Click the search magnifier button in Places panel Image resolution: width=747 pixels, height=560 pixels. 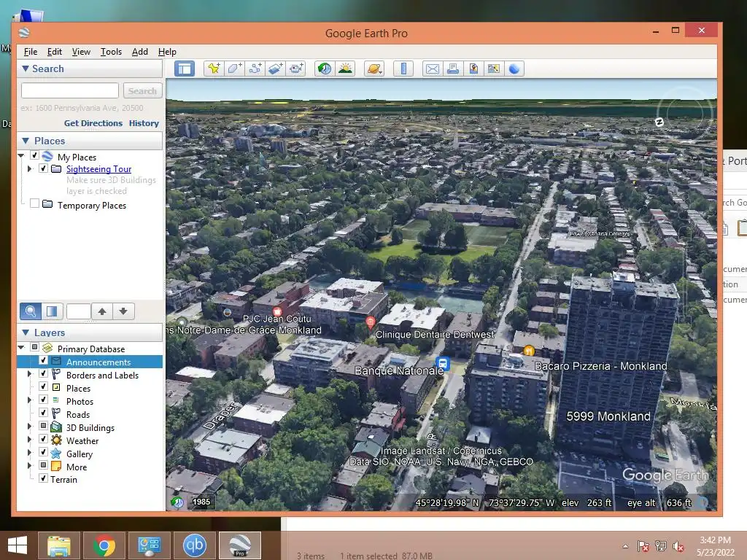(x=30, y=311)
